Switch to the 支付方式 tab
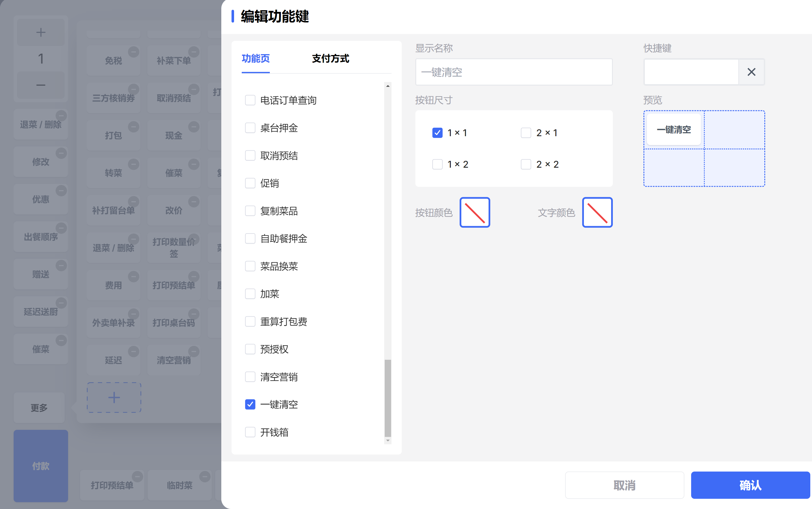The image size is (812, 509). pyautogui.click(x=330, y=58)
